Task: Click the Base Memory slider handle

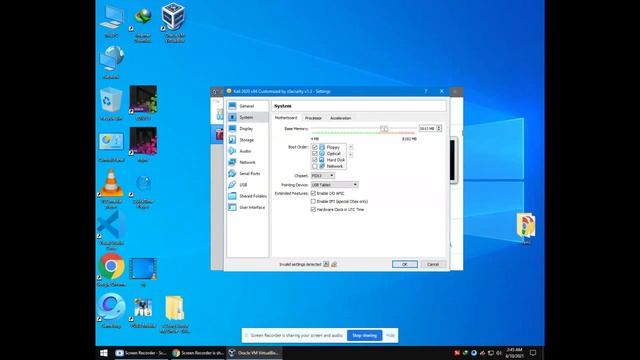Action: tap(384, 129)
